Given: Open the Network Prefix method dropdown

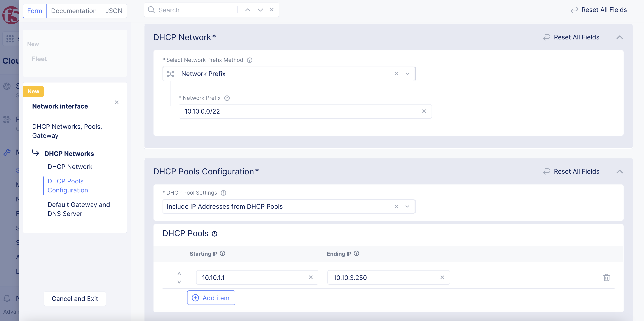Looking at the screenshot, I should [x=407, y=74].
